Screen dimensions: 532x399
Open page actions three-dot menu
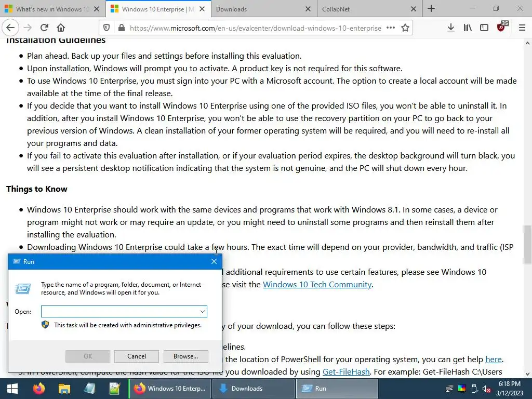coord(391,28)
